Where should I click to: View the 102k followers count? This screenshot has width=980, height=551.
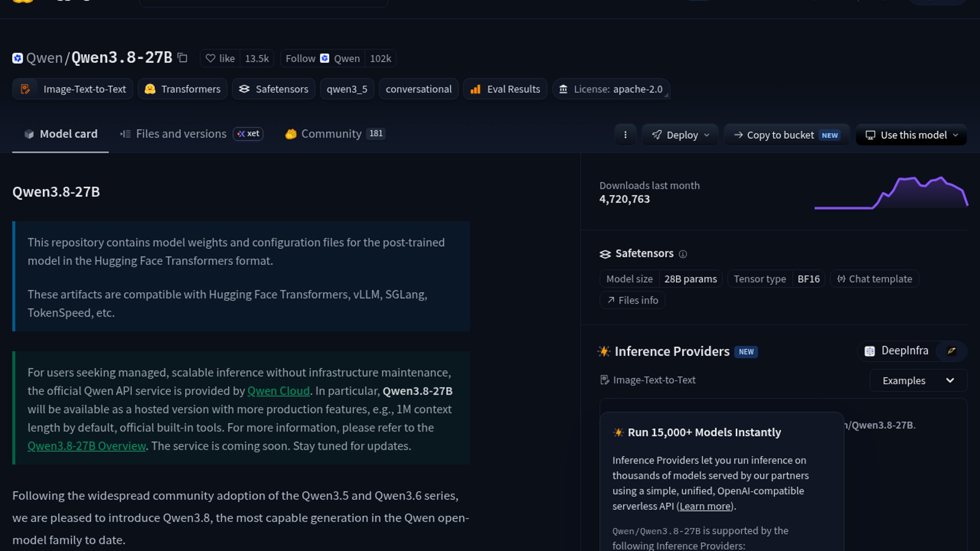380,59
